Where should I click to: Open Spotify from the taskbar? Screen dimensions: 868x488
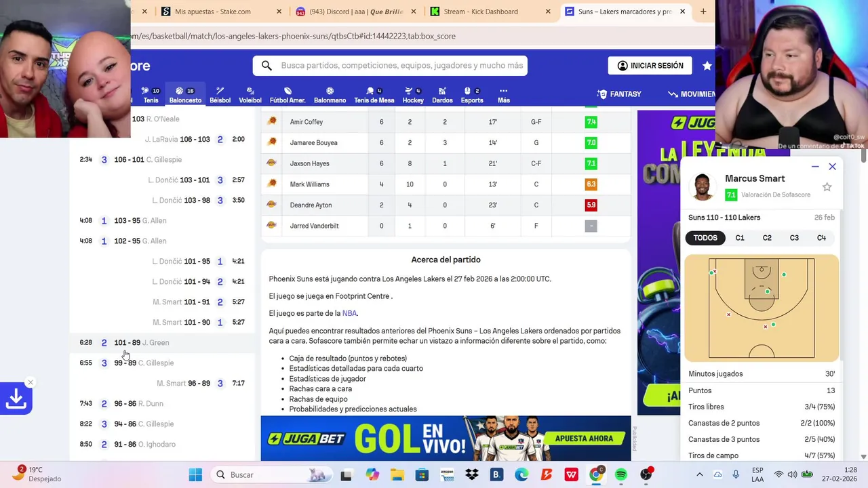click(621, 474)
